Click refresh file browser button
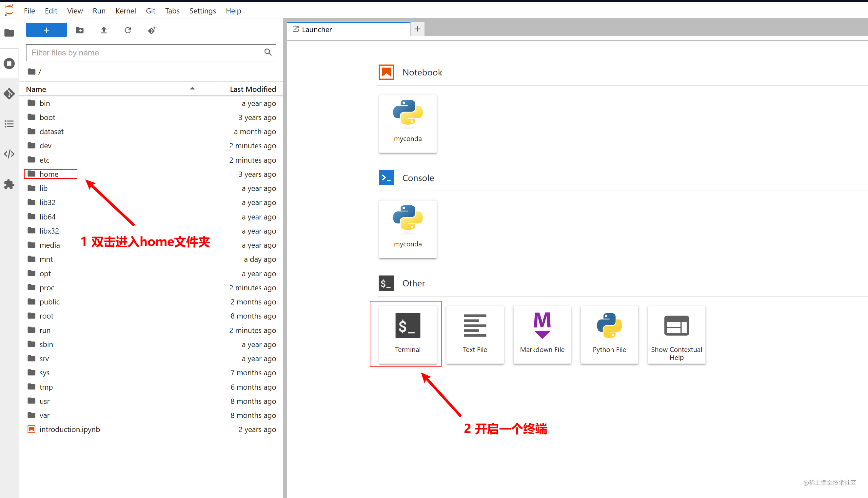The width and height of the screenshot is (868, 498). [127, 31]
